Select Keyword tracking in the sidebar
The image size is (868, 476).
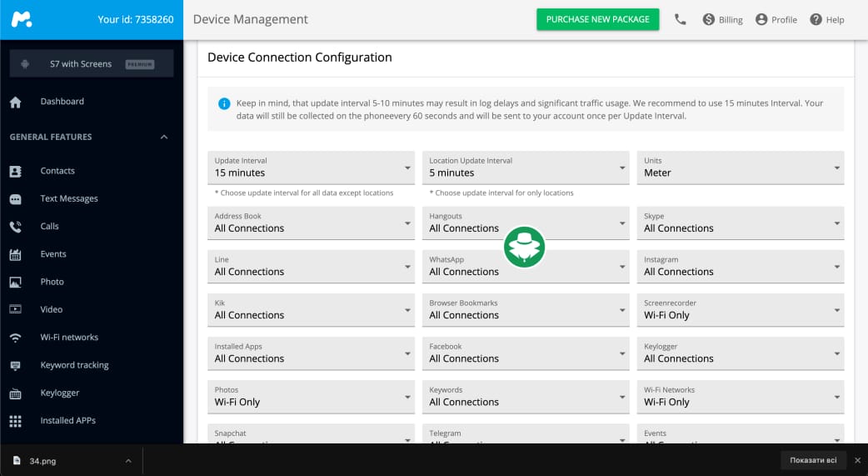(74, 365)
